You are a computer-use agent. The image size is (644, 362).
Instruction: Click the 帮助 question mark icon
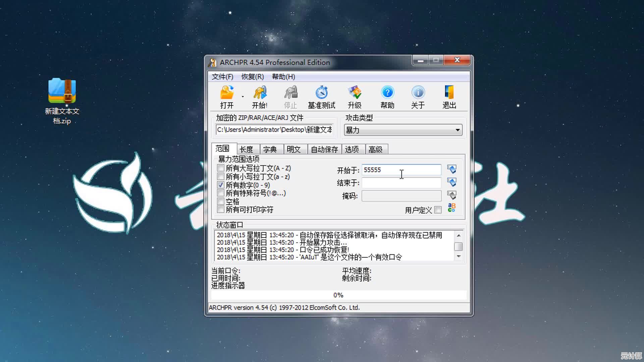point(387,93)
